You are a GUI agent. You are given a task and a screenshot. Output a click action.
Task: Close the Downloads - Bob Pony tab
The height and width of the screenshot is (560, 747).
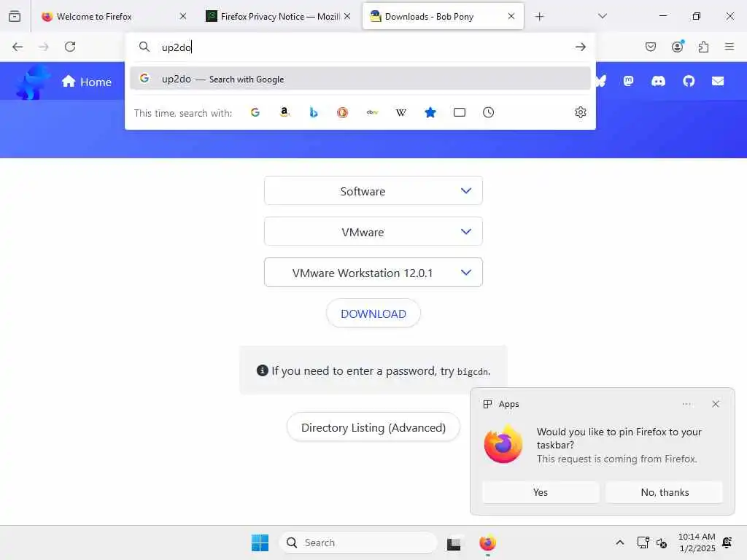point(511,16)
